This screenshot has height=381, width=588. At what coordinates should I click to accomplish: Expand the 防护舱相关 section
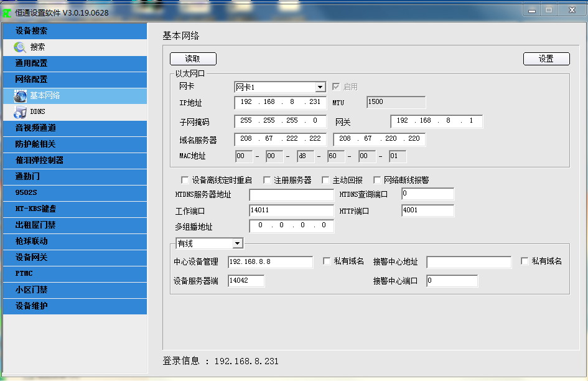[x=75, y=144]
